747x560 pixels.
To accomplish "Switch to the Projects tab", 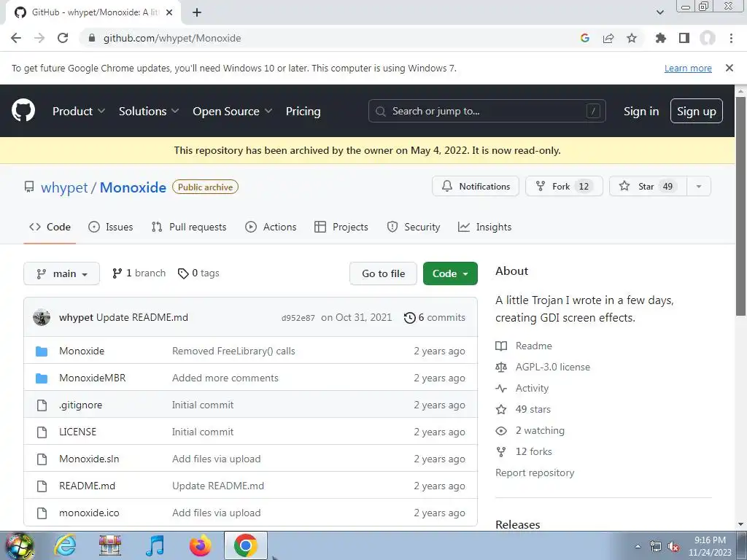I will tap(341, 227).
